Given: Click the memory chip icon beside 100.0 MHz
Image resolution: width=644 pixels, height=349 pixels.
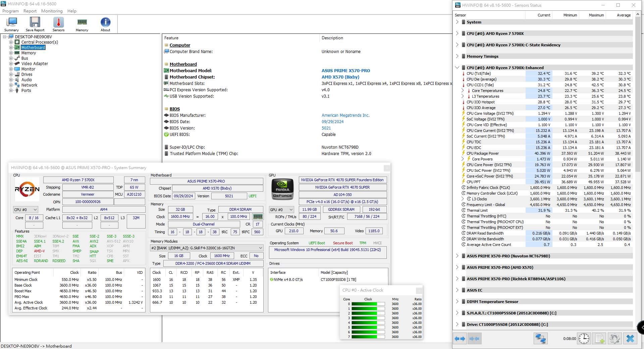Looking at the screenshot, I should 258,217.
